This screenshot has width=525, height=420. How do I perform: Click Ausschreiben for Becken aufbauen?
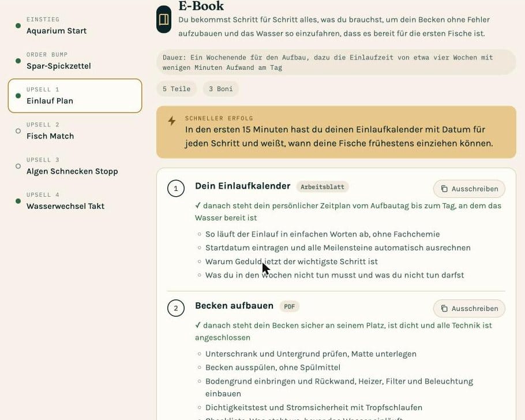[469, 309]
